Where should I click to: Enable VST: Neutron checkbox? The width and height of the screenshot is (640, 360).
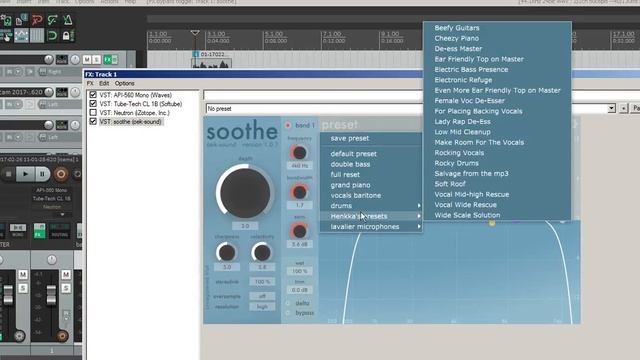click(x=93, y=113)
